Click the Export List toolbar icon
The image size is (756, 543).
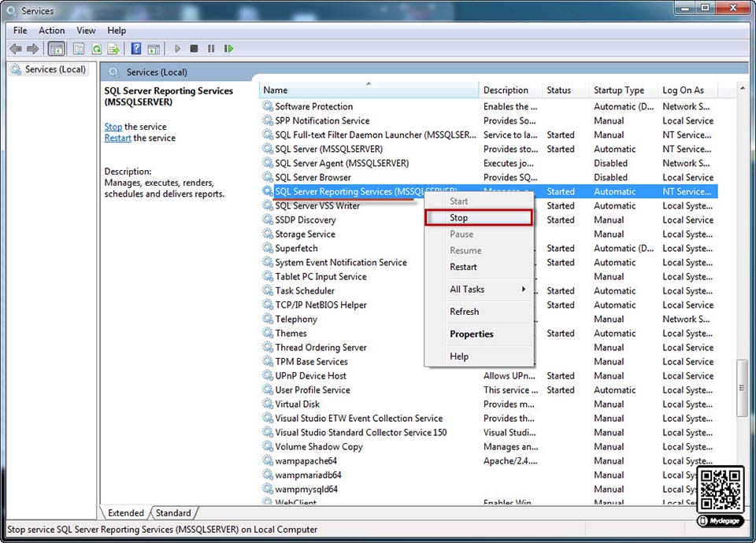[x=113, y=49]
